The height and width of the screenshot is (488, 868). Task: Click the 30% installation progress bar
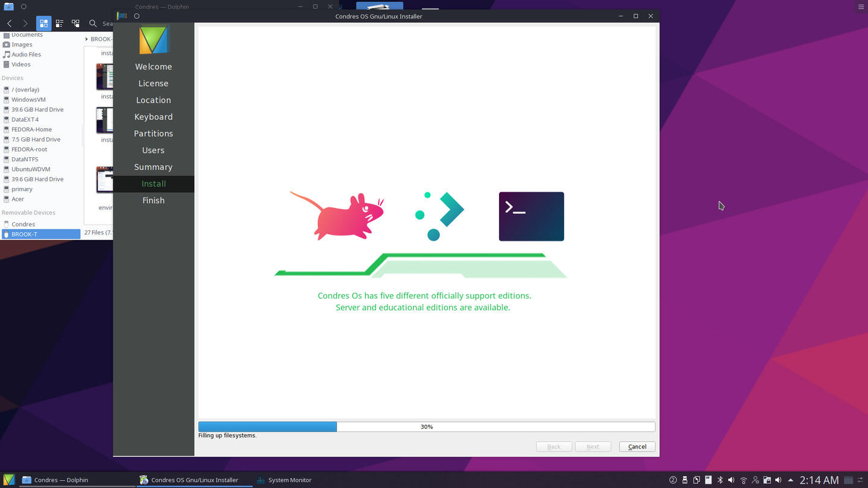[x=426, y=427]
